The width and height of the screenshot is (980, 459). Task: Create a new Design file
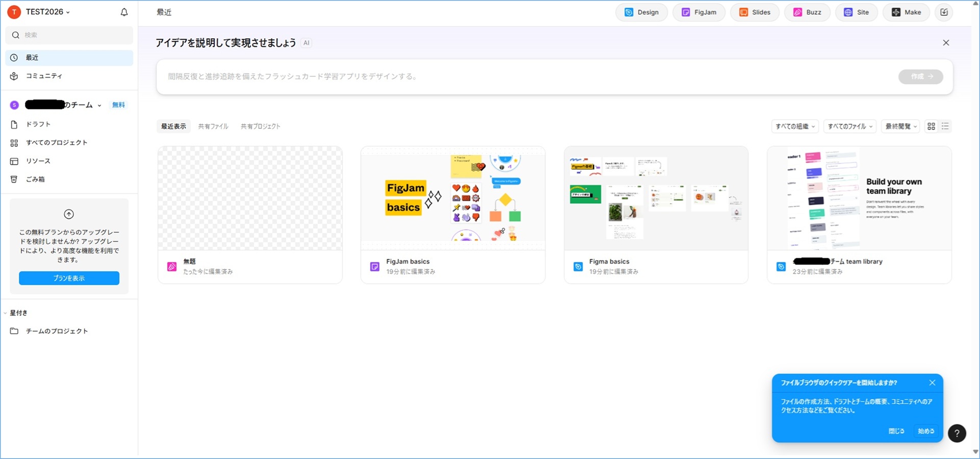pos(641,12)
